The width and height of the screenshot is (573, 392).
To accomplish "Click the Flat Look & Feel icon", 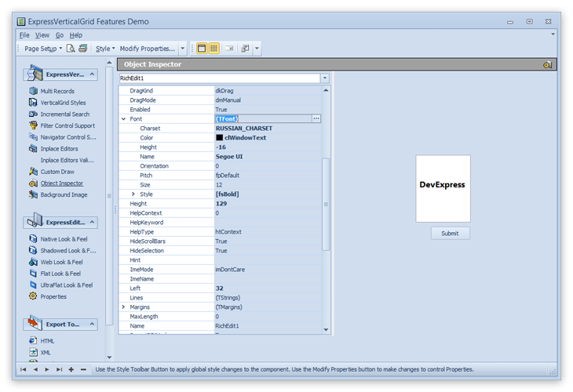I will 33,274.
